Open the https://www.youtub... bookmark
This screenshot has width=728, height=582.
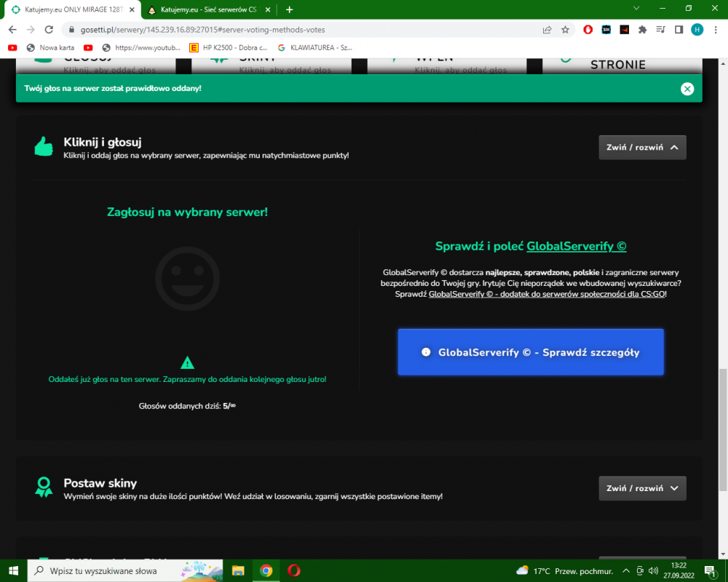pyautogui.click(x=142, y=47)
